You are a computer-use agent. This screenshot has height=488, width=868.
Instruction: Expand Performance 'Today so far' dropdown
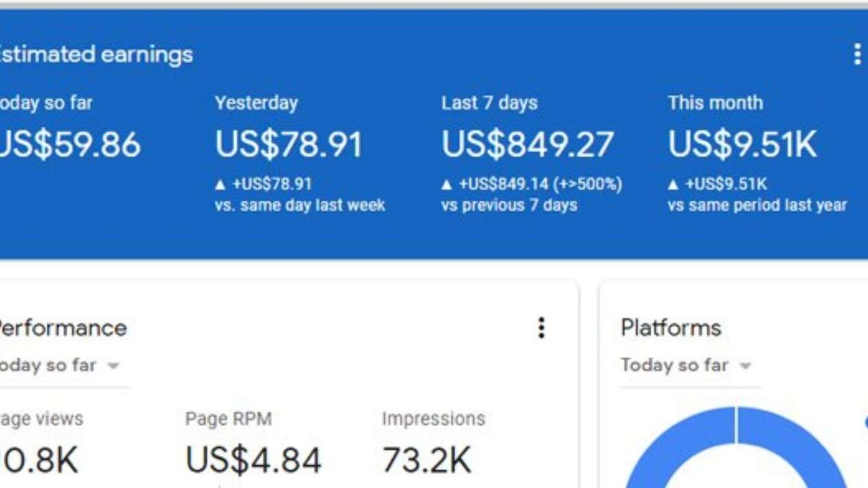coord(113,366)
